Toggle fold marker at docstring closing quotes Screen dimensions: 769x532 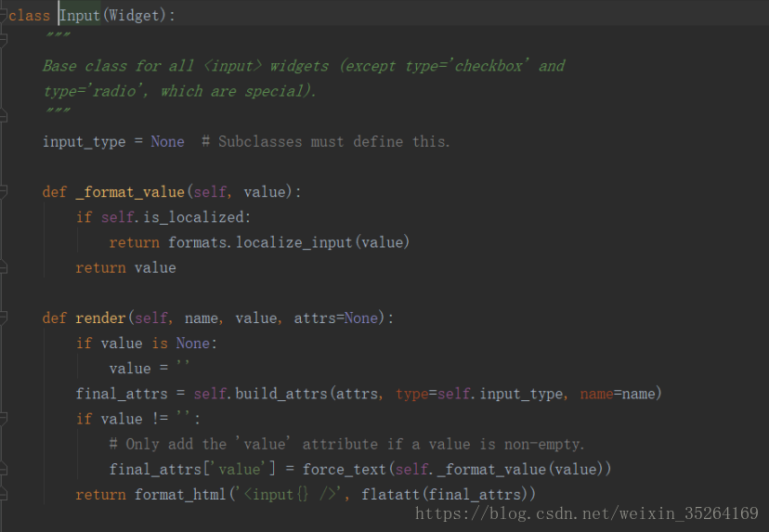pyautogui.click(x=3, y=116)
